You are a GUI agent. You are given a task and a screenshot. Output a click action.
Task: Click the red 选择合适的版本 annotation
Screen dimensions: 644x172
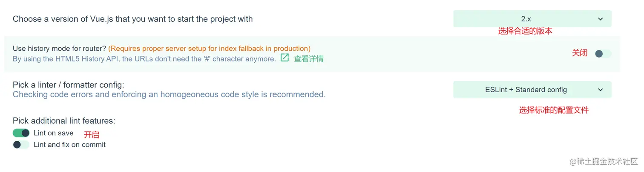(x=525, y=31)
